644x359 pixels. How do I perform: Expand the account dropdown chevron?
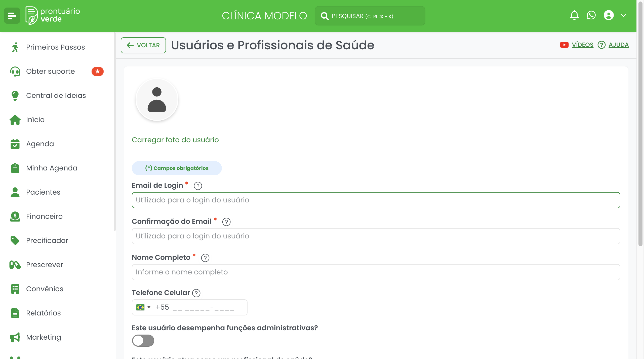623,15
